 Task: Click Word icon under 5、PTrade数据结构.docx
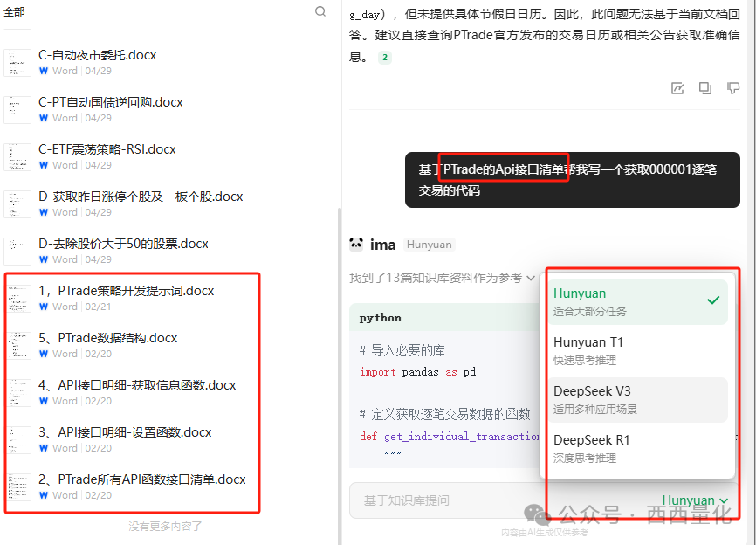(x=44, y=354)
